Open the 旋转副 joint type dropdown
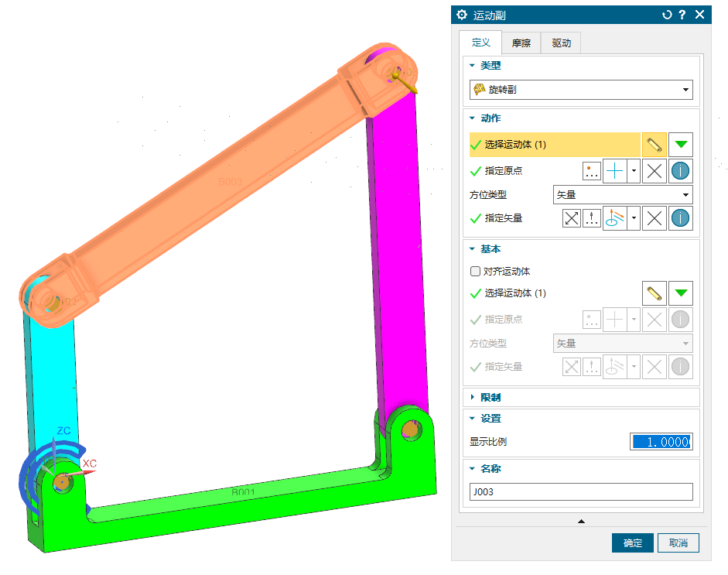 click(x=581, y=90)
